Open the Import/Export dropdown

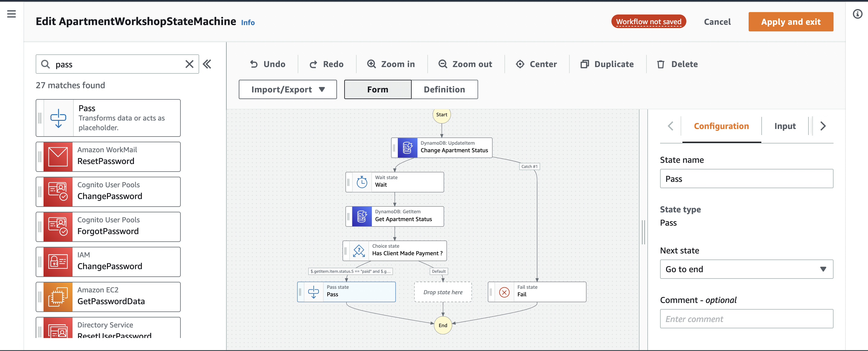point(287,89)
